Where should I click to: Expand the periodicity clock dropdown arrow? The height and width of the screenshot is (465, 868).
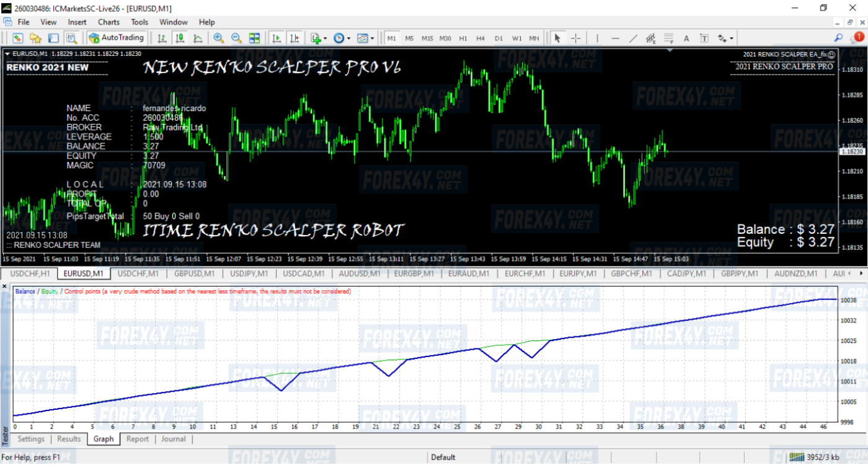pos(349,38)
